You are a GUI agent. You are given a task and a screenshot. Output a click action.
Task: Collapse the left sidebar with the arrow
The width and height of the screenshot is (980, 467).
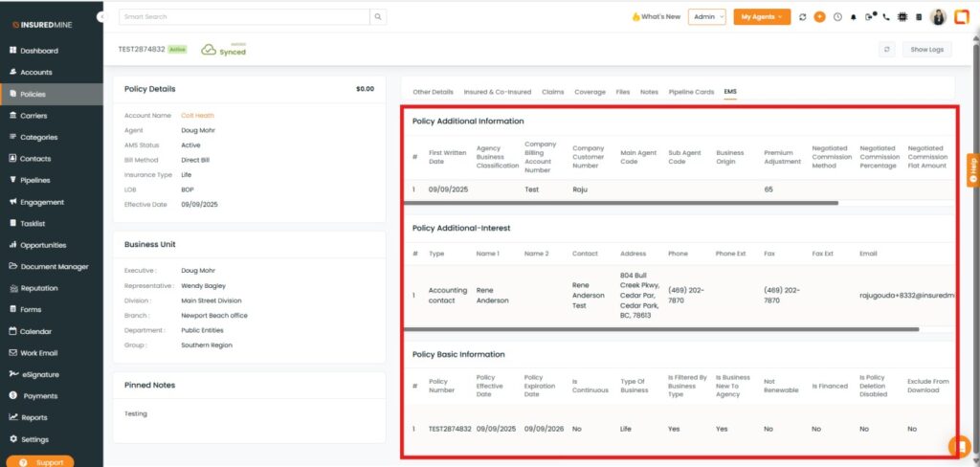pyautogui.click(x=101, y=17)
